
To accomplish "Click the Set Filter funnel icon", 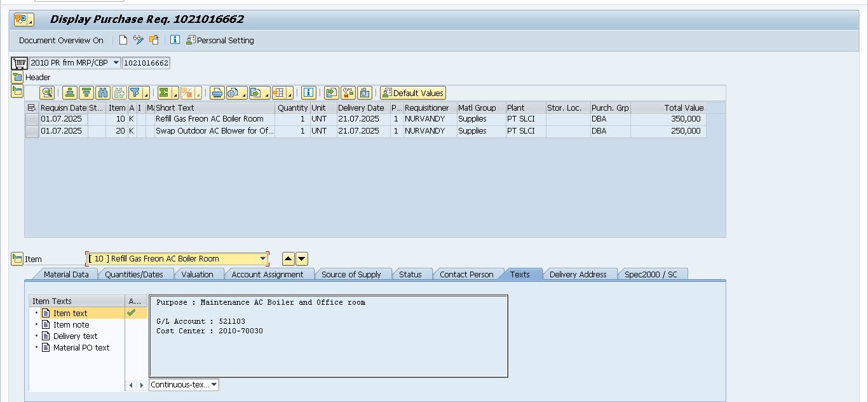I will coord(135,93).
